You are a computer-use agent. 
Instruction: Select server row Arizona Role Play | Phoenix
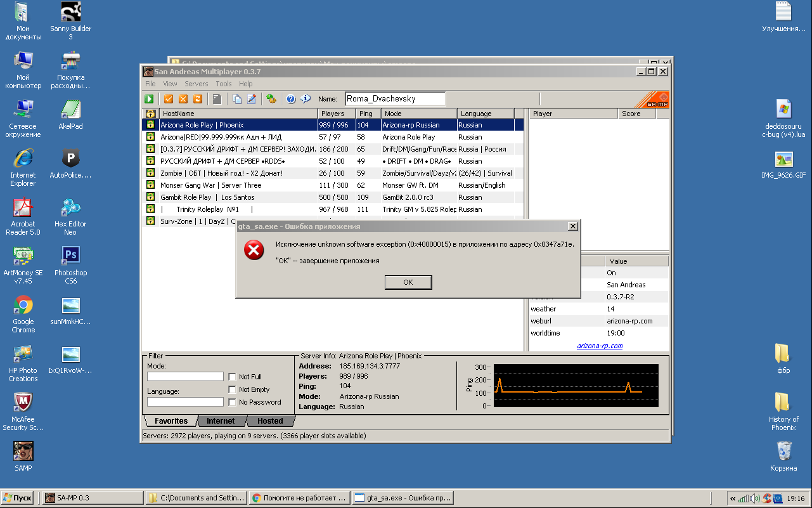(x=333, y=125)
